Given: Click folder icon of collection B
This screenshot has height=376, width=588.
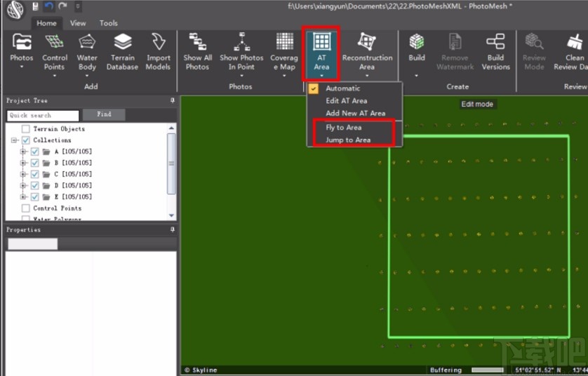Looking at the screenshot, I should (x=46, y=163).
